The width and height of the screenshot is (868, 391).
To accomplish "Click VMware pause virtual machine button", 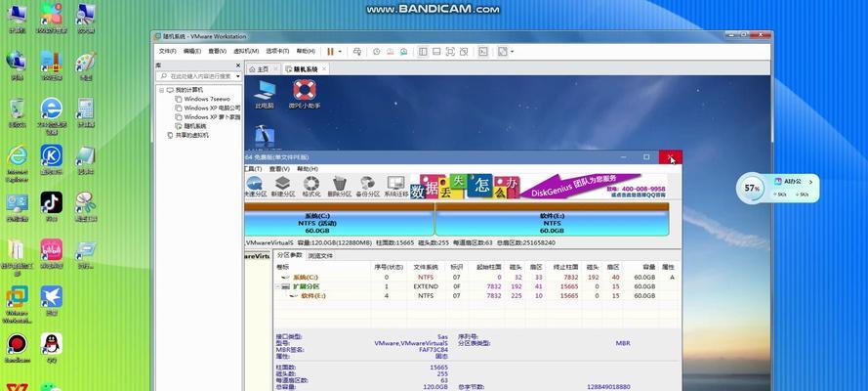I will click(x=330, y=52).
